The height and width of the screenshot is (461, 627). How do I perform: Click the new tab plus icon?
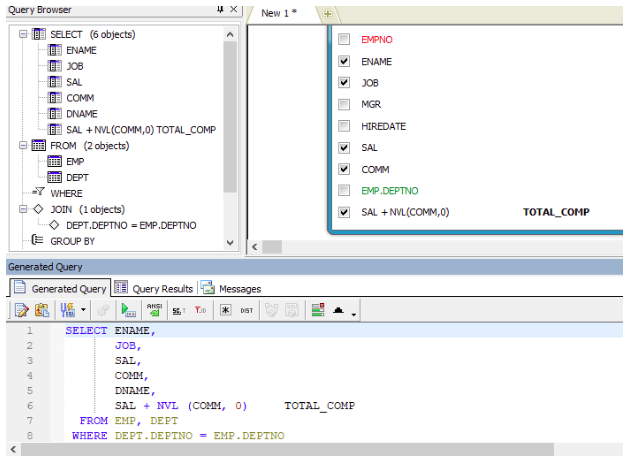point(327,14)
